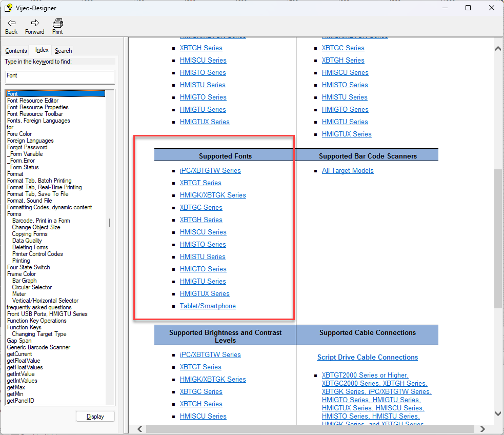Switch to the Index tab

42,50
